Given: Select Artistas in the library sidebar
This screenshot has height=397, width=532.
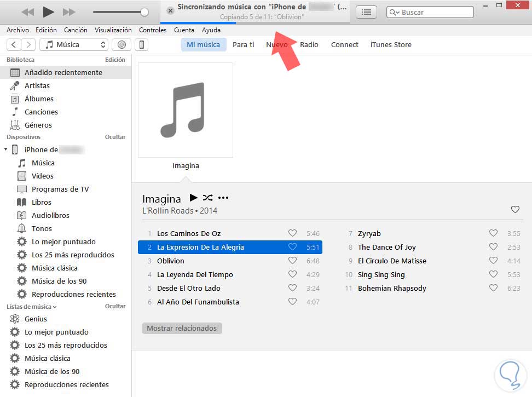Looking at the screenshot, I should click(x=66, y=86).
